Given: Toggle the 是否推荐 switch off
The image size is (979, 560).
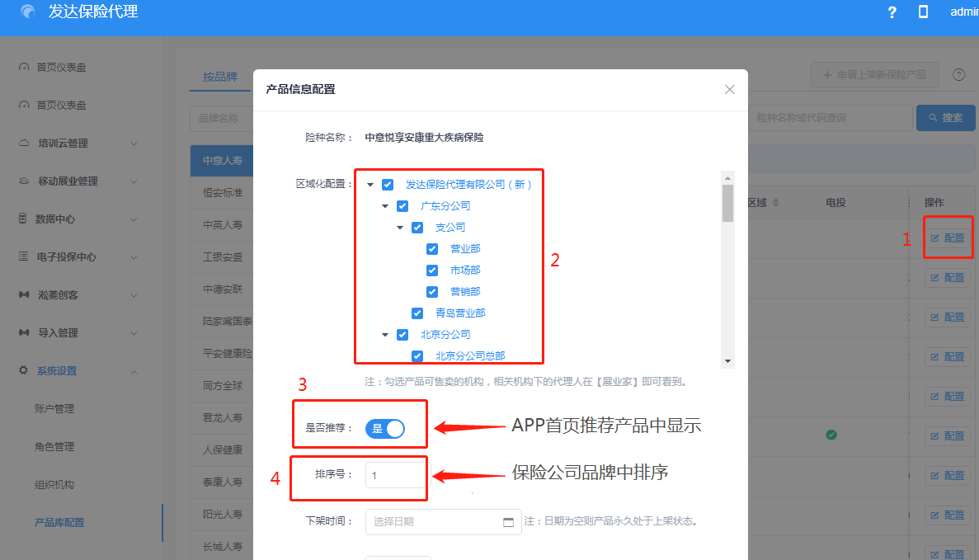Looking at the screenshot, I should click(385, 429).
